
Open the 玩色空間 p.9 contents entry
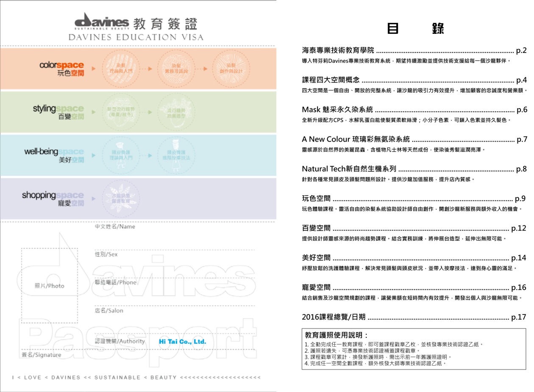pyautogui.click(x=414, y=198)
